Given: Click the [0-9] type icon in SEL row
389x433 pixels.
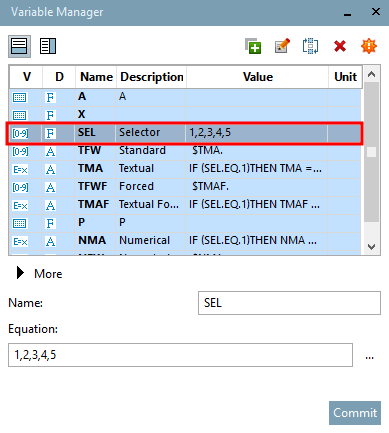Looking at the screenshot, I should [x=20, y=134].
